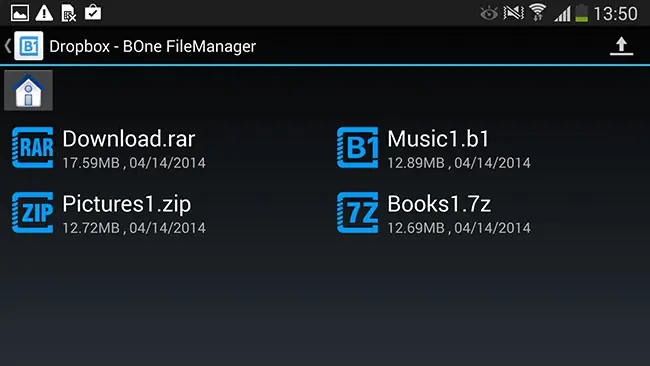Tap the image notification icon
The width and height of the screenshot is (650, 366).
pyautogui.click(x=20, y=13)
